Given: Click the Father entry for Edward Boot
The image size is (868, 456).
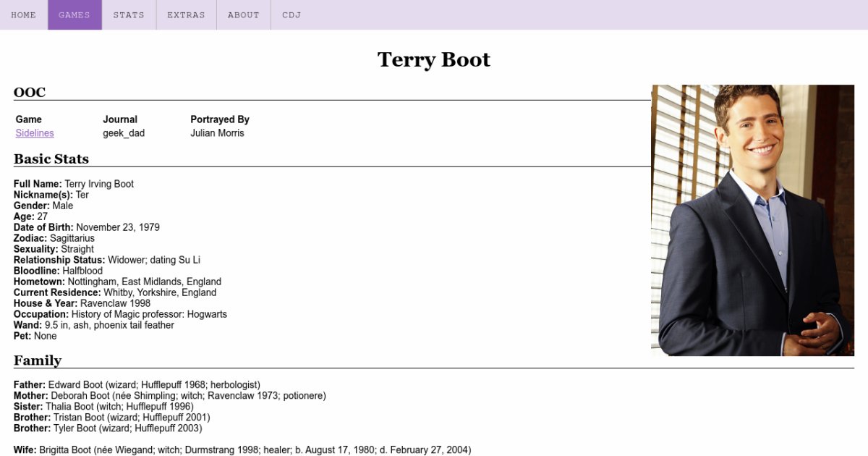Looking at the screenshot, I should [x=137, y=385].
